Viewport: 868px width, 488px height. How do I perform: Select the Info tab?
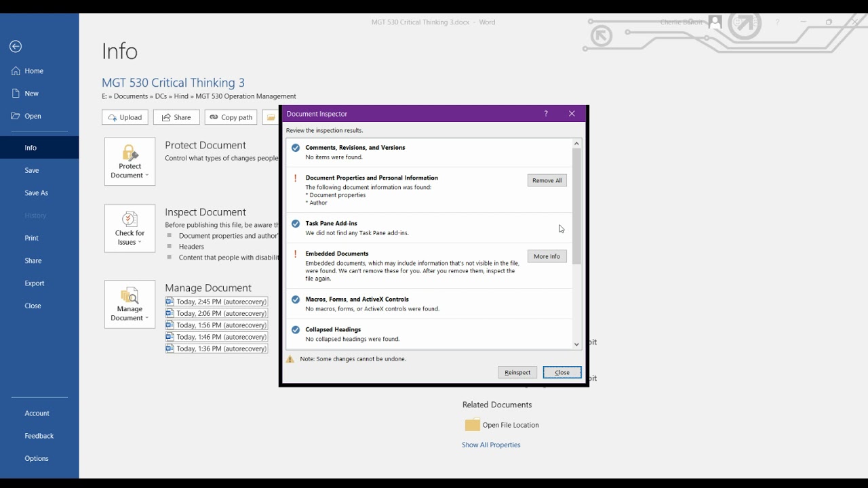39,147
